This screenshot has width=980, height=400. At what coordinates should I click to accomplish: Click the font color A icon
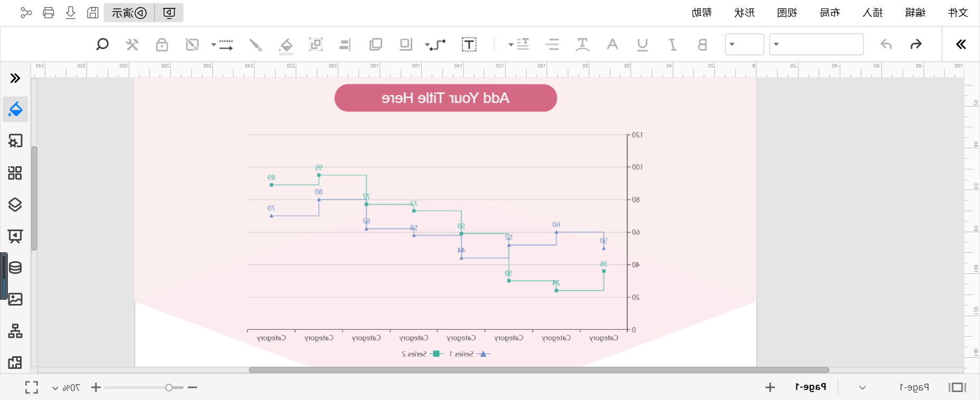tap(613, 44)
